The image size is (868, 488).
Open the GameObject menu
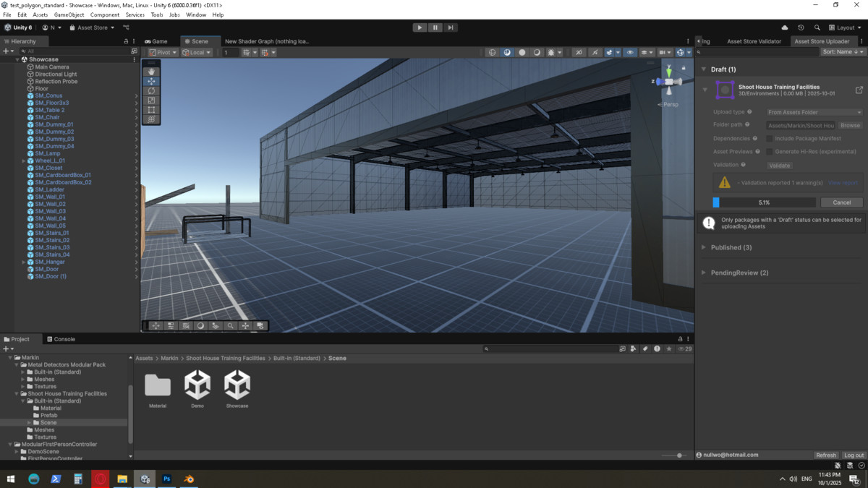coord(69,14)
